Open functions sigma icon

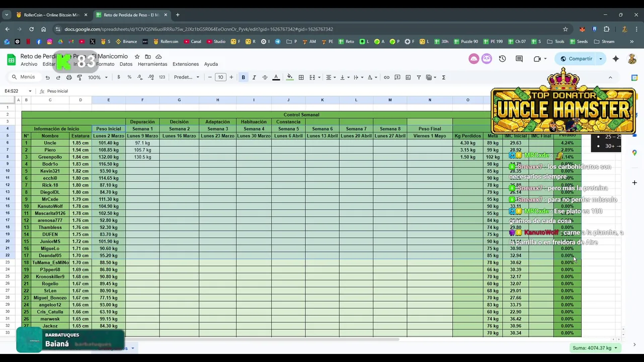pyautogui.click(x=443, y=77)
